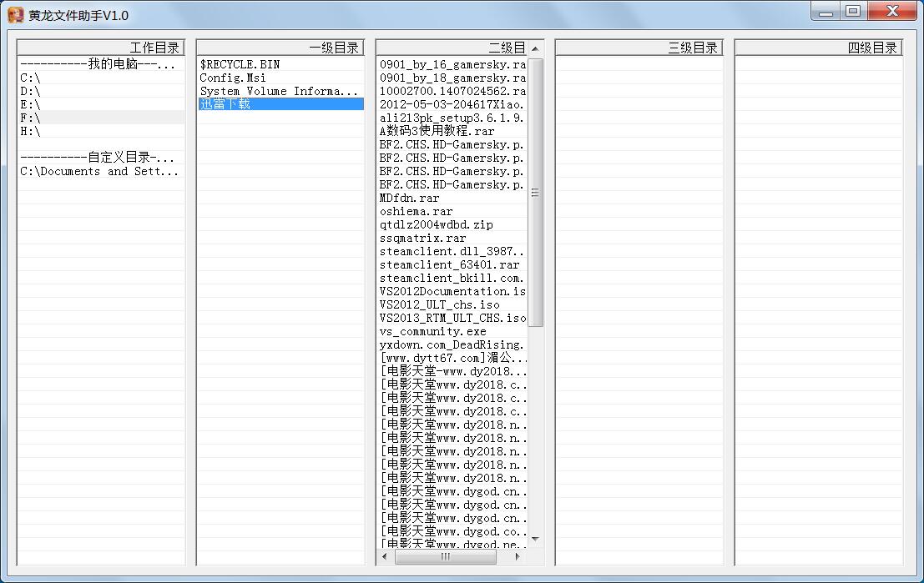Select steamclient.dll_3987.. entry
The image size is (924, 583).
click(x=452, y=251)
